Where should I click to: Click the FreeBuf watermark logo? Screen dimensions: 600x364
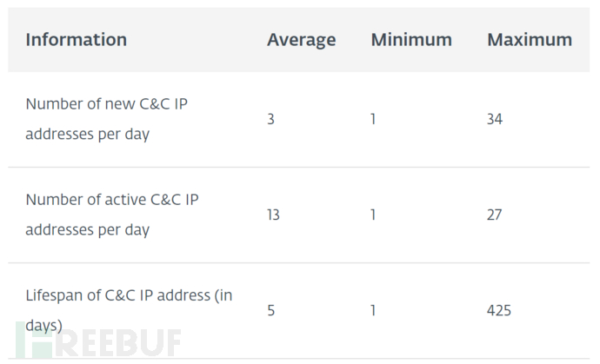click(x=97, y=341)
